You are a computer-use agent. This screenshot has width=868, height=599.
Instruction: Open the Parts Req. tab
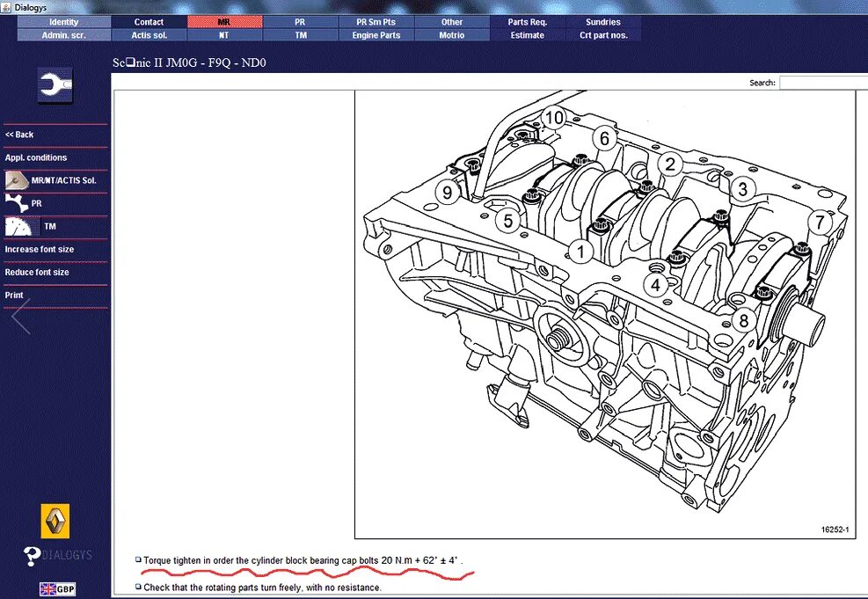(528, 22)
